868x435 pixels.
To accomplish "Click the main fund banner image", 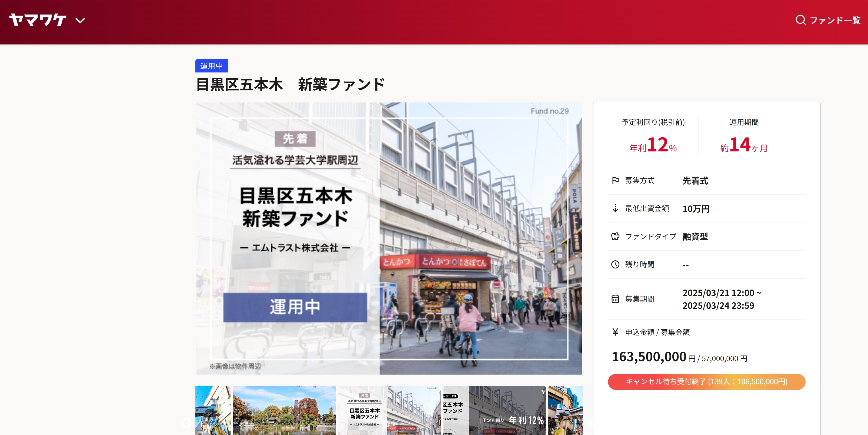I will coord(389,238).
